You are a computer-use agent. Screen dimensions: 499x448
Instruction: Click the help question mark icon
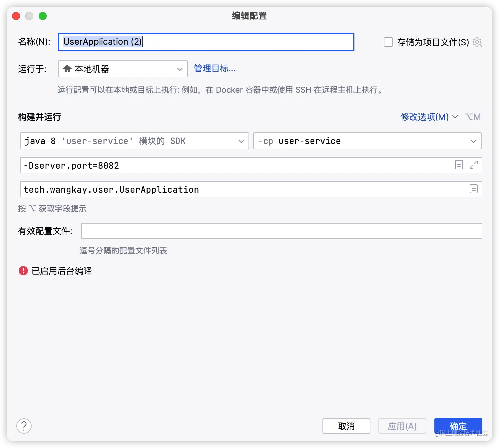(24, 426)
